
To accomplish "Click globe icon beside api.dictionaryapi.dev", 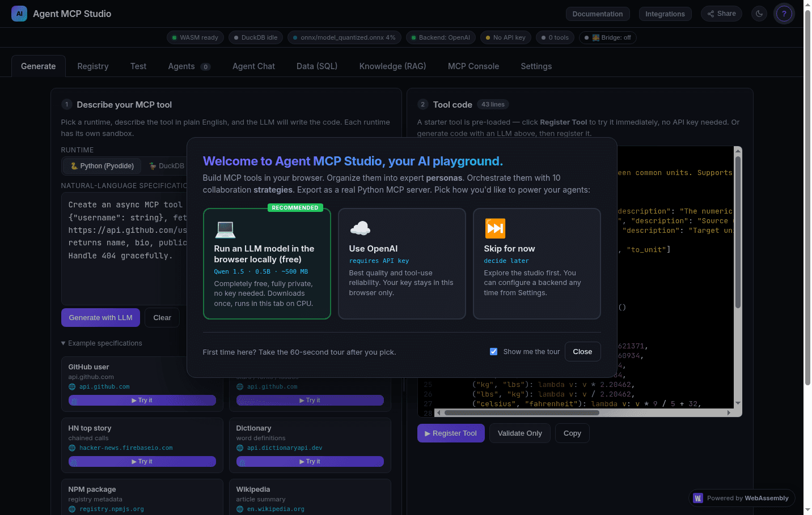I will pyautogui.click(x=240, y=448).
